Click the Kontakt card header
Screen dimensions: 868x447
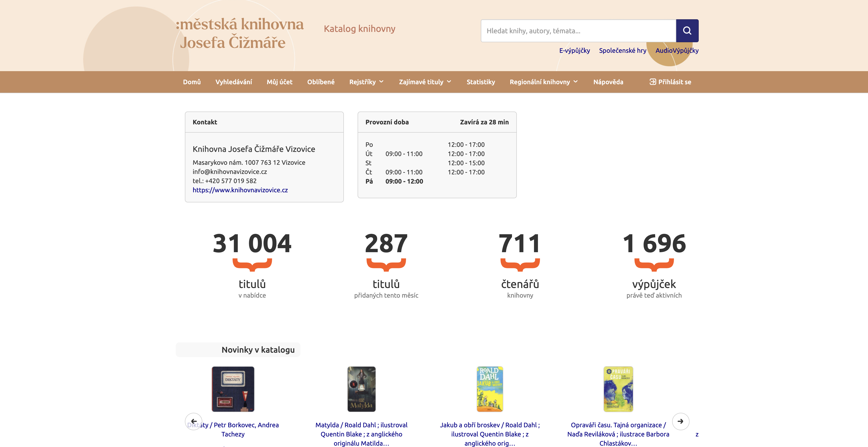point(264,122)
